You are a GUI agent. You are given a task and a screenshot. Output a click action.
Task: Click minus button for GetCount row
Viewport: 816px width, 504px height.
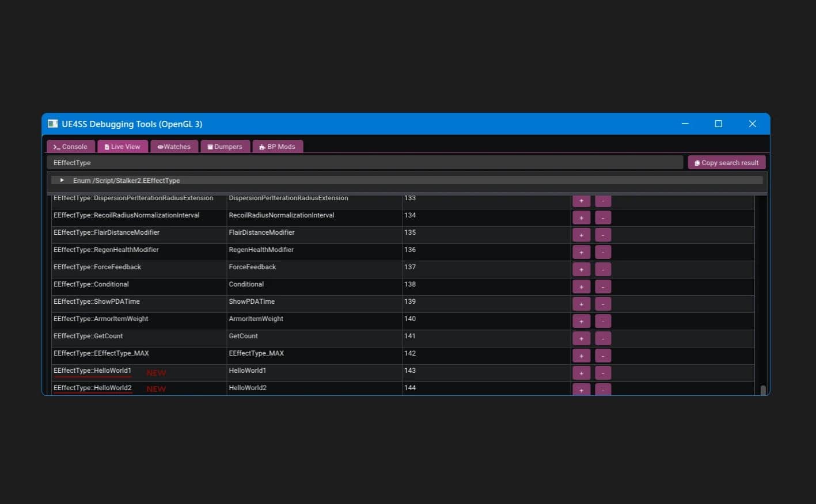pos(602,338)
